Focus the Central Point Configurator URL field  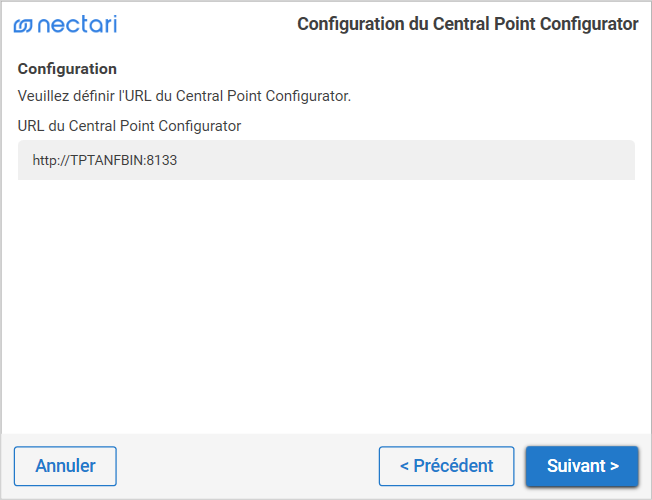click(x=326, y=160)
